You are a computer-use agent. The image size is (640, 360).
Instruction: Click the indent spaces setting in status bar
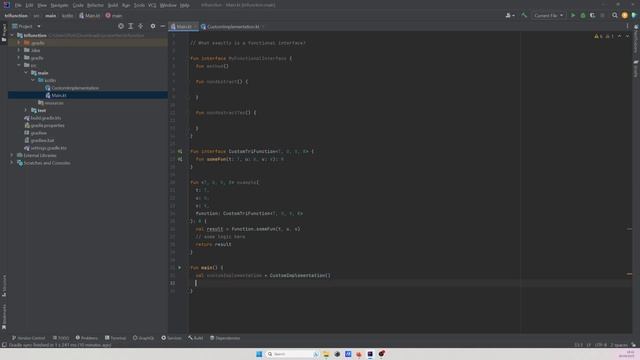619,345
